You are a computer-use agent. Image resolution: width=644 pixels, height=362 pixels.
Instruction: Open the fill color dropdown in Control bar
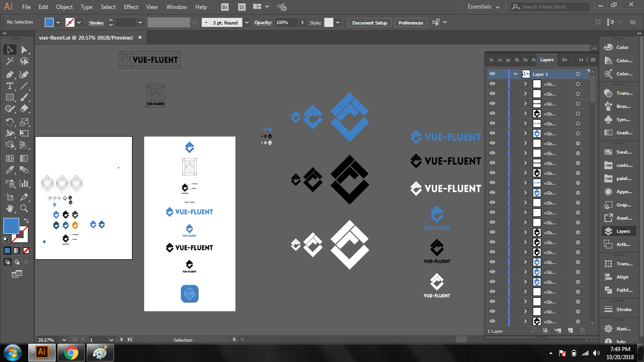pyautogui.click(x=58, y=22)
